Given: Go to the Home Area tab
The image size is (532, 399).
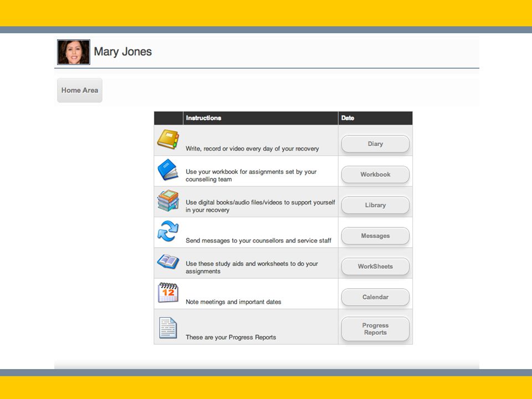Looking at the screenshot, I should (80, 90).
